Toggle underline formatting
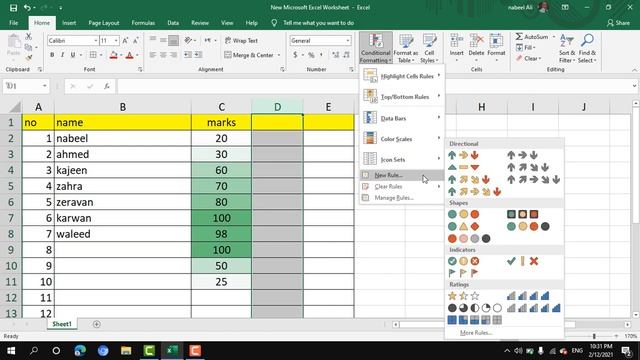The height and width of the screenshot is (360, 640). click(73, 55)
